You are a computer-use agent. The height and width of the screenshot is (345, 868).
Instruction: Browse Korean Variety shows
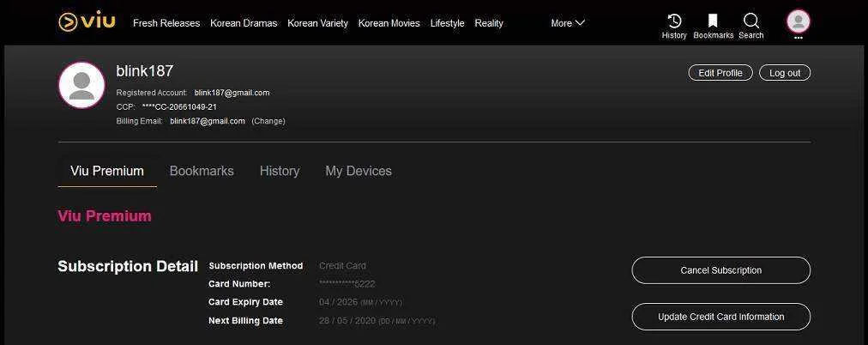coord(317,23)
